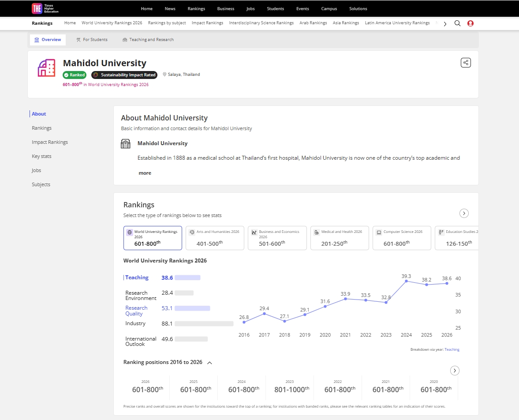This screenshot has width=519, height=420.
Task: Open the Arab Rankings link
Action: click(313, 23)
